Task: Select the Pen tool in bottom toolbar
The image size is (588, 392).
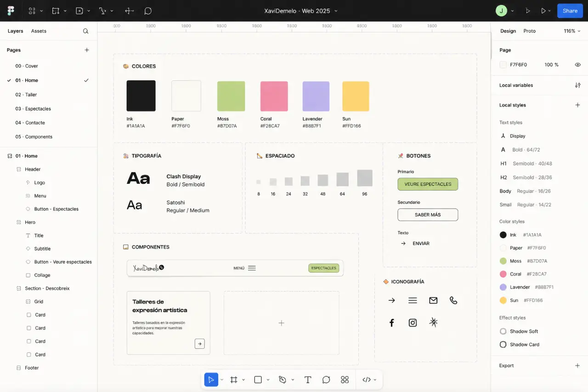Action: coord(283,380)
